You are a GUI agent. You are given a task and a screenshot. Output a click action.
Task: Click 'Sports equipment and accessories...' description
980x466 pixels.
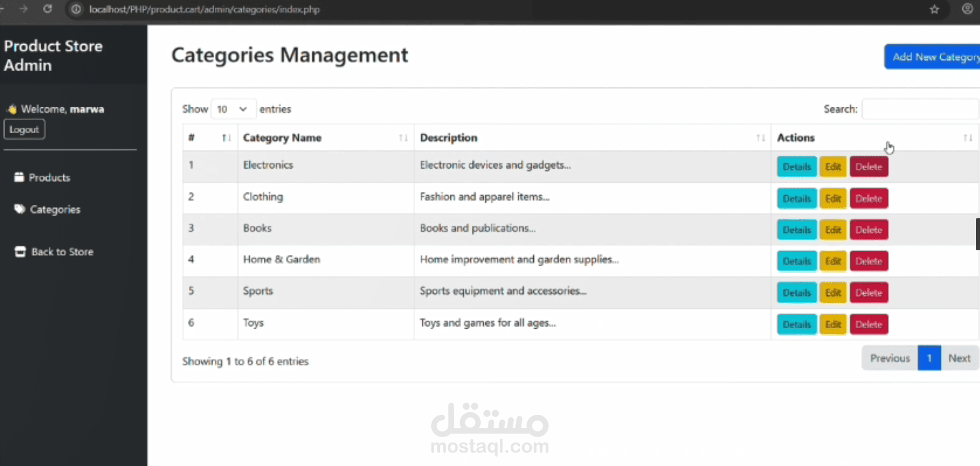(503, 291)
